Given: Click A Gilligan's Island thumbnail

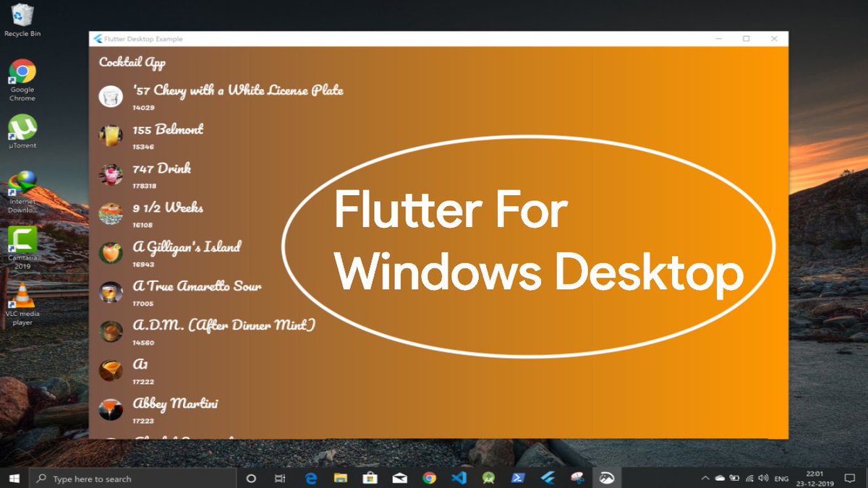Looking at the screenshot, I should (x=111, y=253).
